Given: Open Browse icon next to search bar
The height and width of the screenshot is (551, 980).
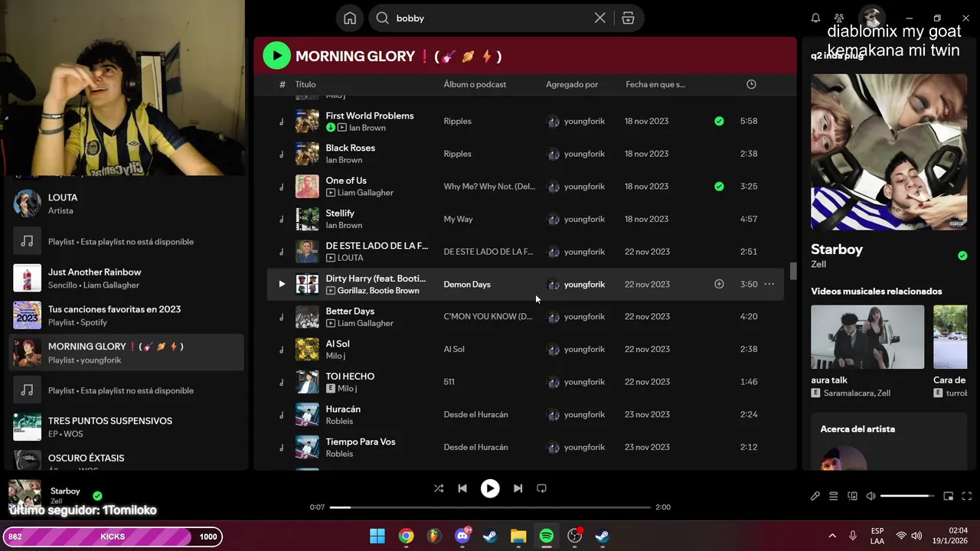Looking at the screenshot, I should click(x=628, y=18).
